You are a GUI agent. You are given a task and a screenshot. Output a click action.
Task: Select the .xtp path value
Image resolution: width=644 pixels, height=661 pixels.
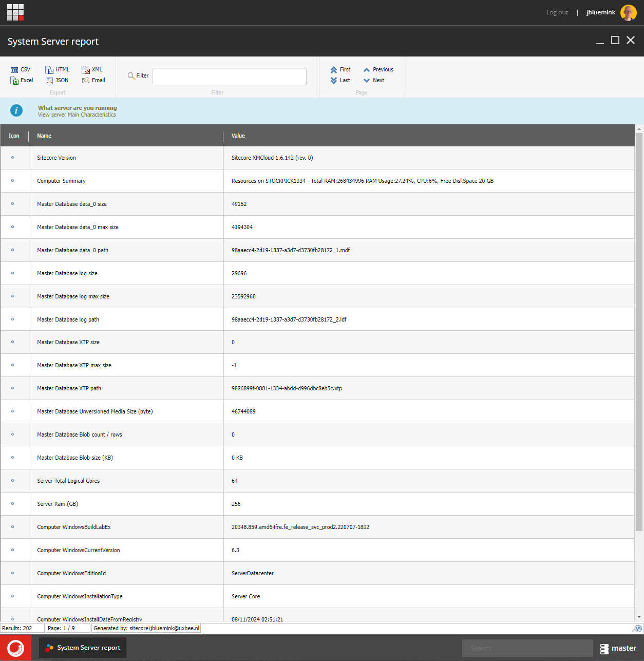coord(287,388)
